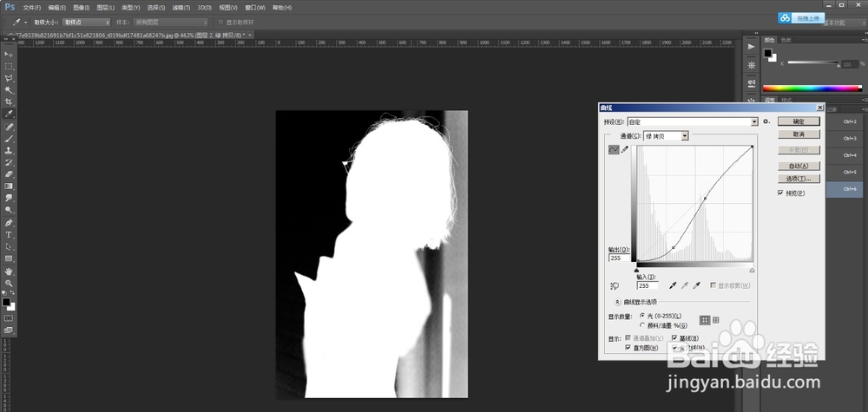Select the Horizontal Type tool
The height and width of the screenshot is (412, 868).
pyautogui.click(x=9, y=235)
